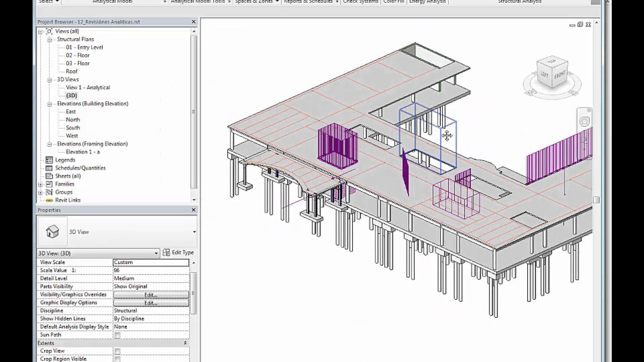Open the 3D View type selector dropdown

(194, 232)
